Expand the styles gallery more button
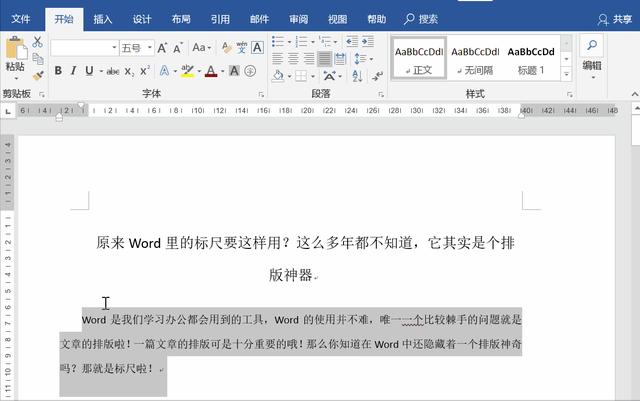The image size is (640, 401). (566, 75)
